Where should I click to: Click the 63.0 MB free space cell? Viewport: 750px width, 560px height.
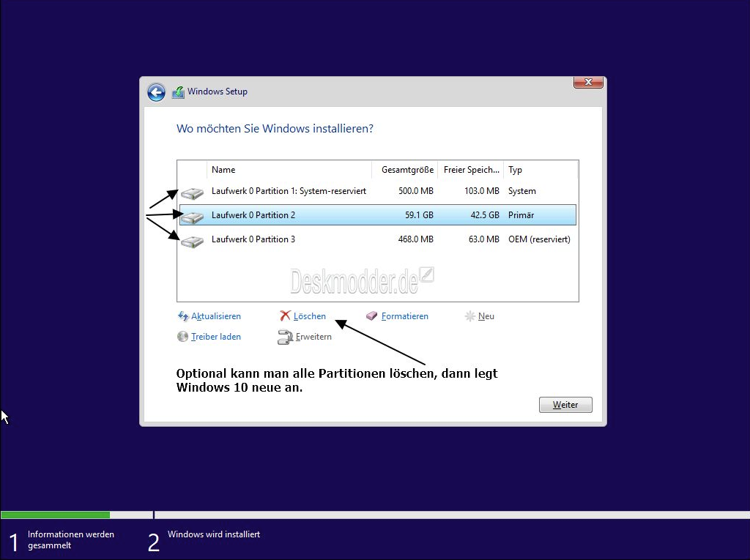tap(483, 239)
